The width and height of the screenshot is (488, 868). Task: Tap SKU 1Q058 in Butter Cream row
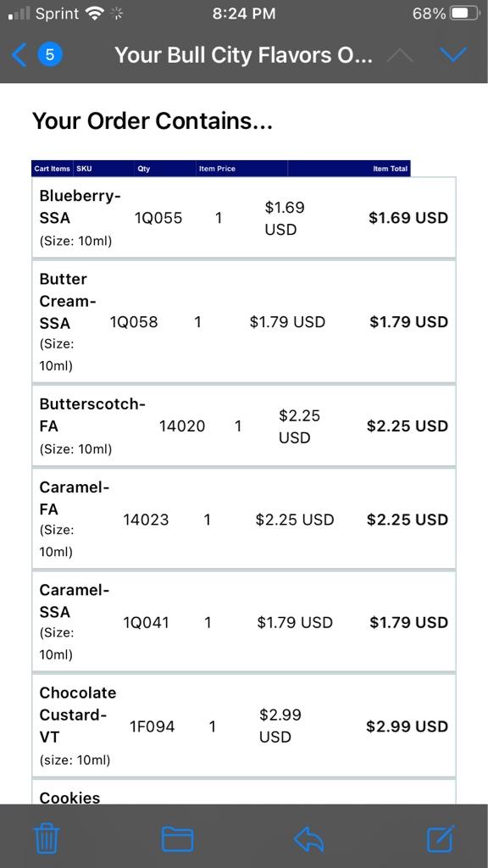click(133, 321)
